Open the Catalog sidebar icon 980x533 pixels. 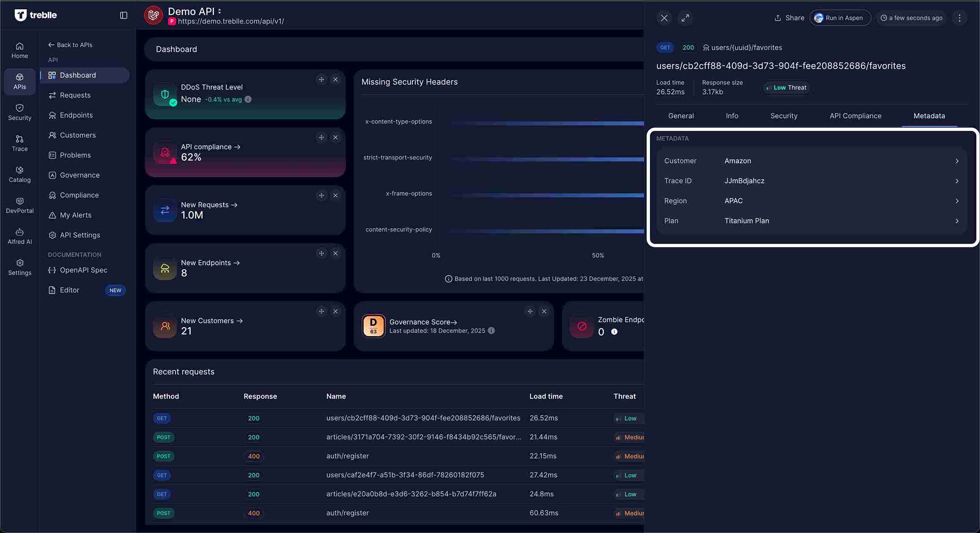point(19,174)
